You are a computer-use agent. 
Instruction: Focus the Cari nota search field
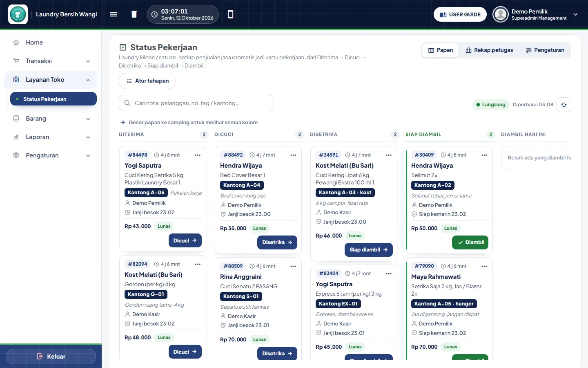tap(196, 103)
